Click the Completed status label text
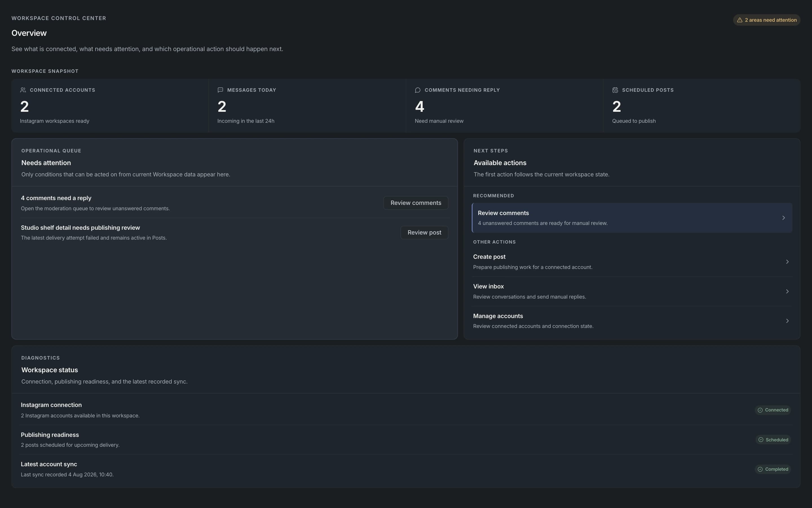Screen dimensions: 812x508 tap(776, 469)
